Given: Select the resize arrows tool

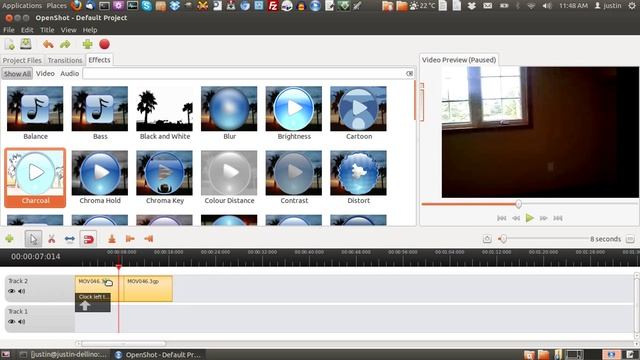Looking at the screenshot, I should coord(70,239).
